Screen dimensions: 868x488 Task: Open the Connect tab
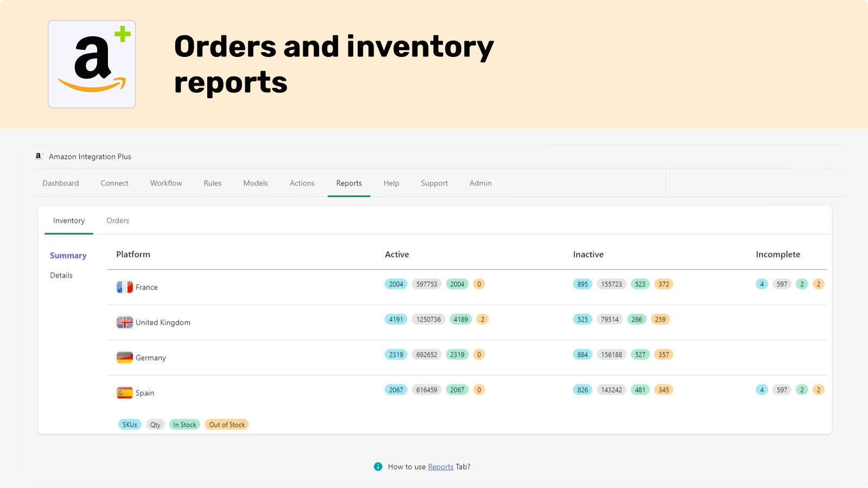click(x=114, y=183)
